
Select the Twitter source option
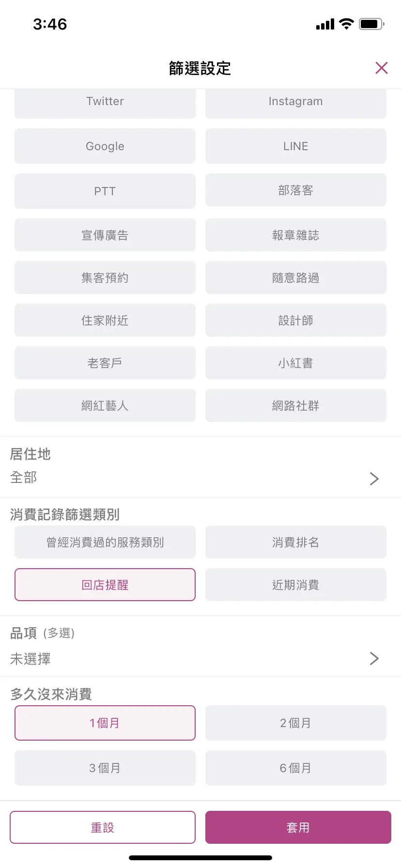coord(105,102)
